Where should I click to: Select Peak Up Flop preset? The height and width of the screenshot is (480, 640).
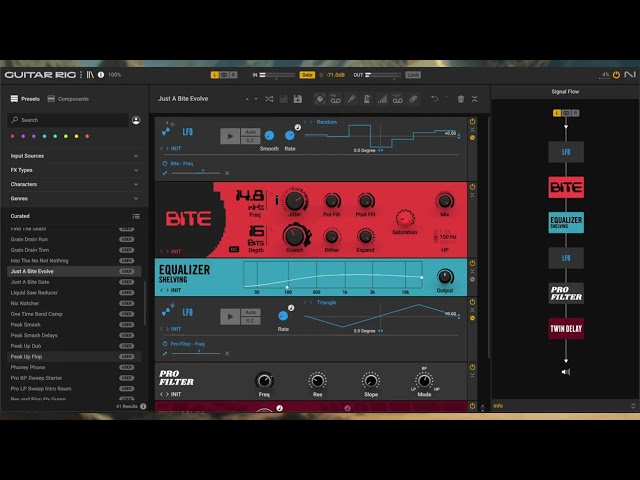[75, 357]
